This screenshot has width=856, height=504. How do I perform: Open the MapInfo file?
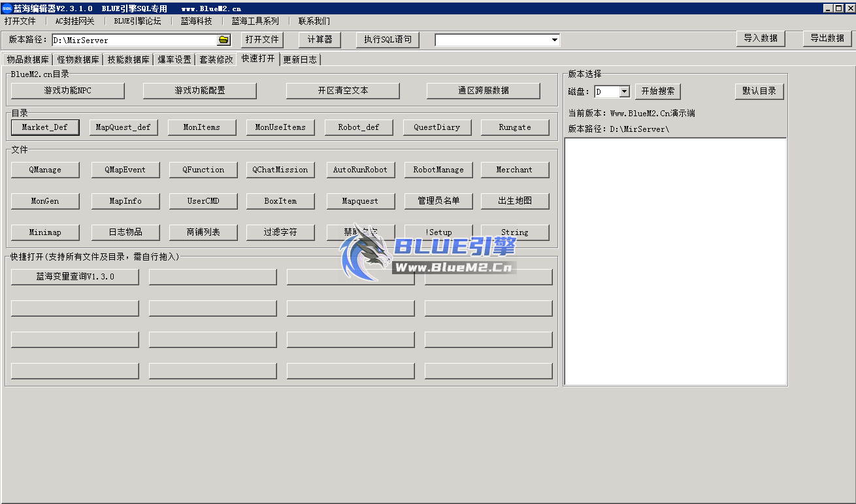125,201
